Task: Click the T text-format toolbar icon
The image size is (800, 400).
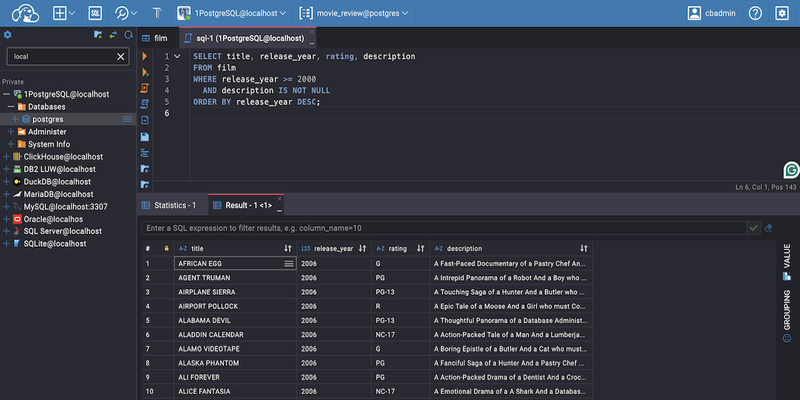Action: (157, 13)
